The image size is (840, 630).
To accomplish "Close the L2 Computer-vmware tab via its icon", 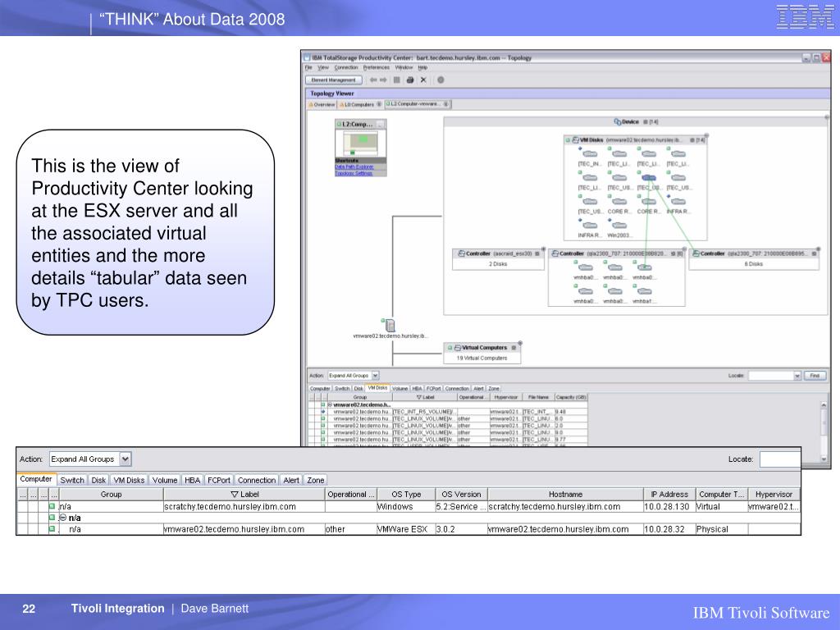I will click(x=445, y=104).
